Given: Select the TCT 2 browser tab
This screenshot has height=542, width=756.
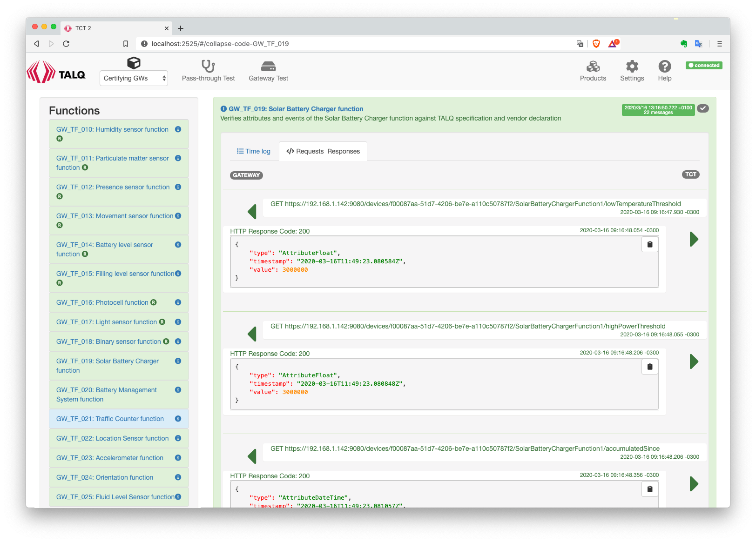Looking at the screenshot, I should [x=116, y=28].
